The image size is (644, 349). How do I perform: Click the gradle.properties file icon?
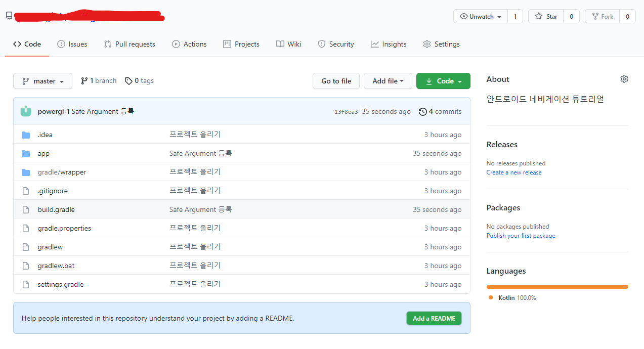point(26,228)
